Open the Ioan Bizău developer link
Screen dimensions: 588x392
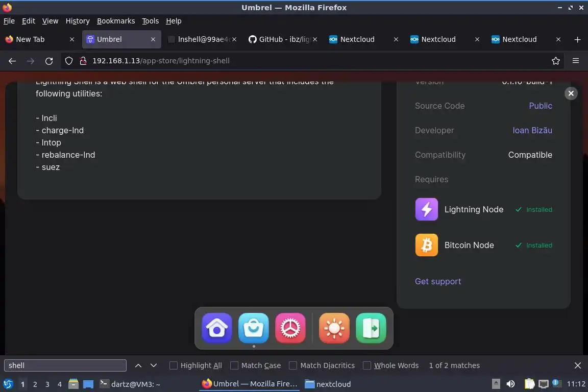click(532, 130)
